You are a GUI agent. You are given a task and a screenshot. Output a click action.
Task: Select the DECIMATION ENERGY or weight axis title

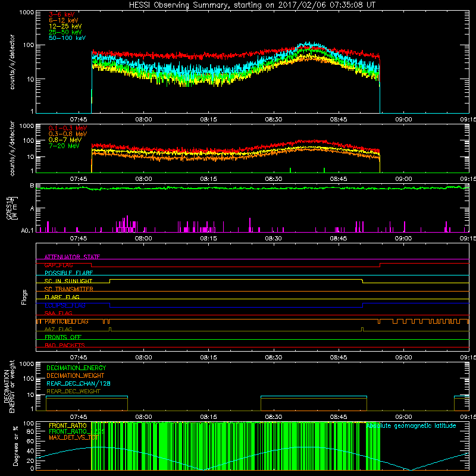pyautogui.click(x=9, y=386)
